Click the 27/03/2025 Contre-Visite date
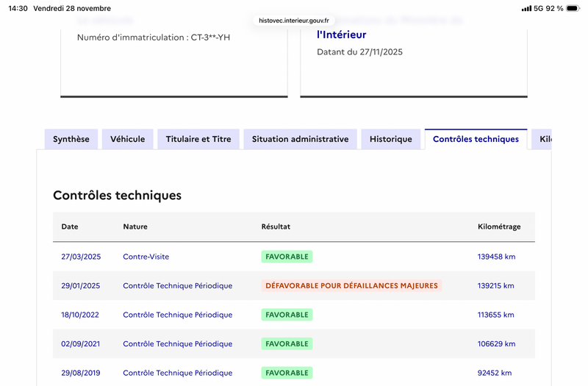This screenshot has height=386, width=588. click(81, 257)
